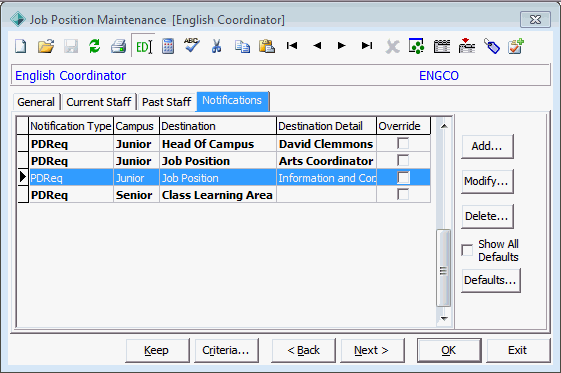Open the Current Staff tab
The height and width of the screenshot is (373, 561).
pyautogui.click(x=98, y=102)
